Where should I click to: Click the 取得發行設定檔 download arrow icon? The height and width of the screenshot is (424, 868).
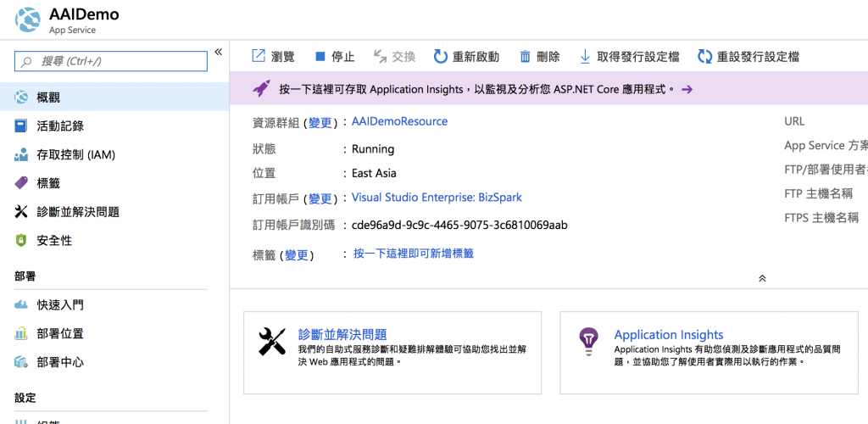tap(585, 57)
